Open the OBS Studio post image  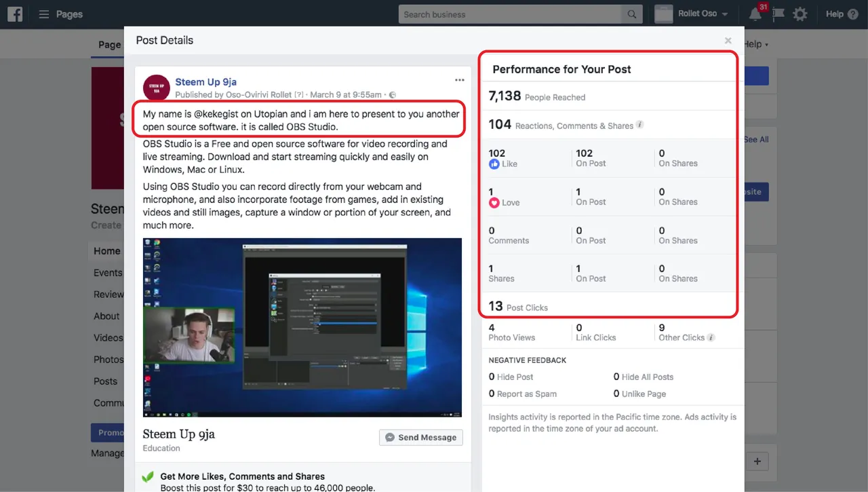(302, 327)
